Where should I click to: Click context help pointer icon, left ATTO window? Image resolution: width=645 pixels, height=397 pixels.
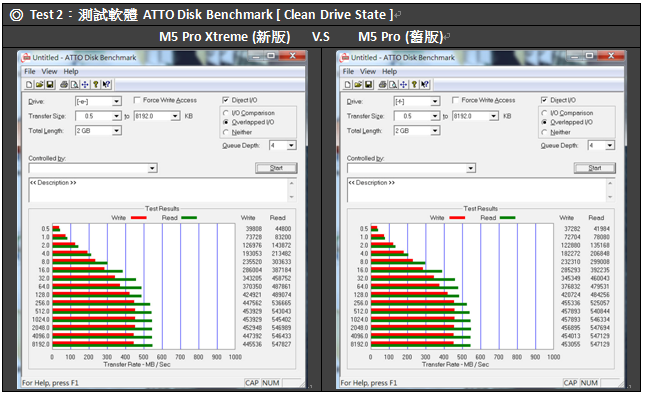click(106, 85)
